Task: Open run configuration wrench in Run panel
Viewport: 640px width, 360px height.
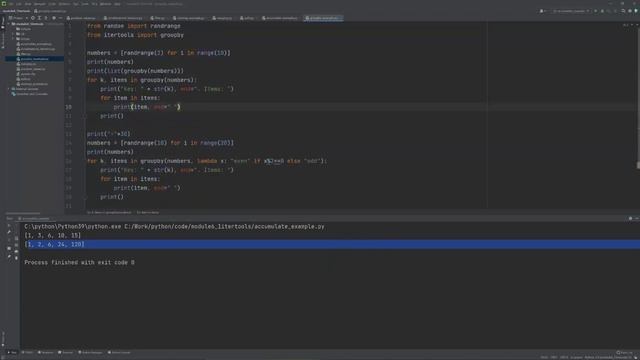Action: [9, 232]
